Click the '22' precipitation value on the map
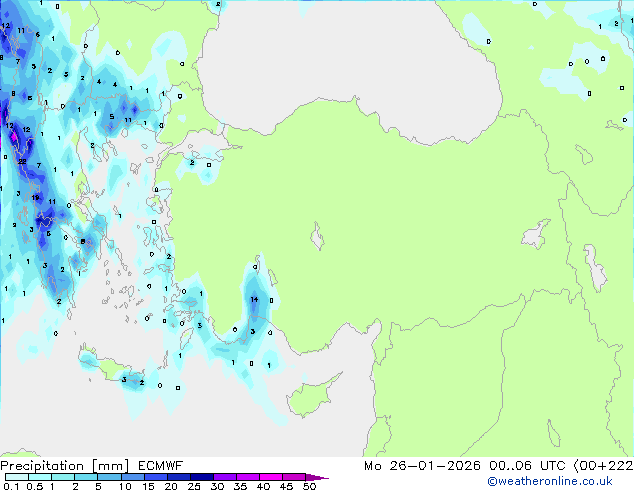Image resolution: width=634 pixels, height=490 pixels. 22,161
